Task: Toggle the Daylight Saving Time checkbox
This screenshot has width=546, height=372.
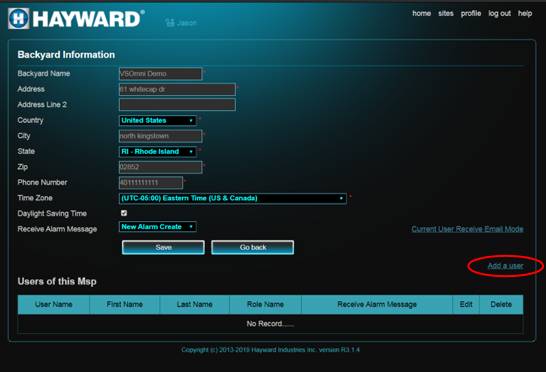Action: tap(124, 213)
